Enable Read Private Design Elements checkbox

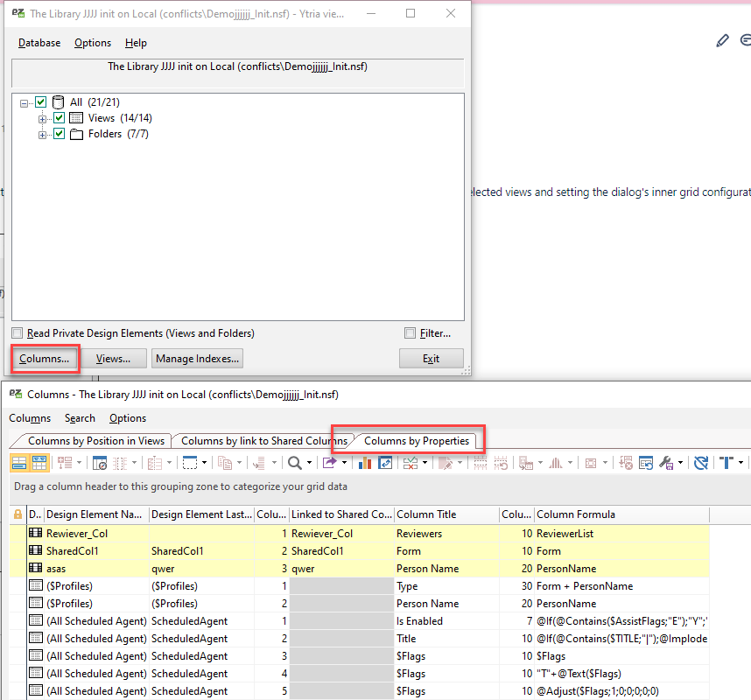point(16,332)
